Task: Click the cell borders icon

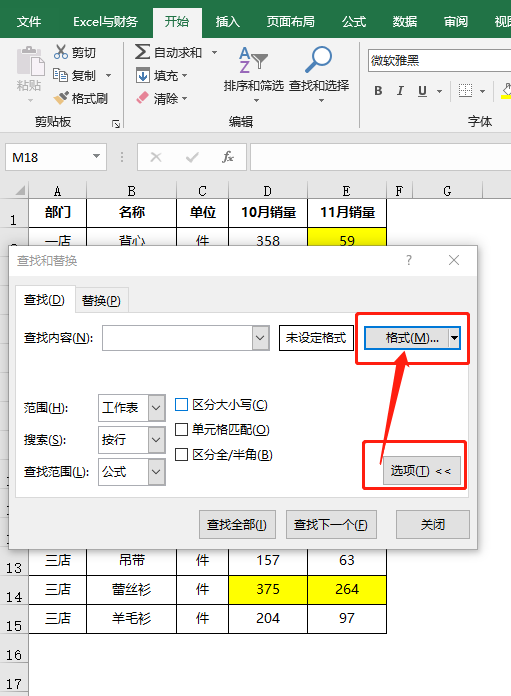Action: (465, 91)
